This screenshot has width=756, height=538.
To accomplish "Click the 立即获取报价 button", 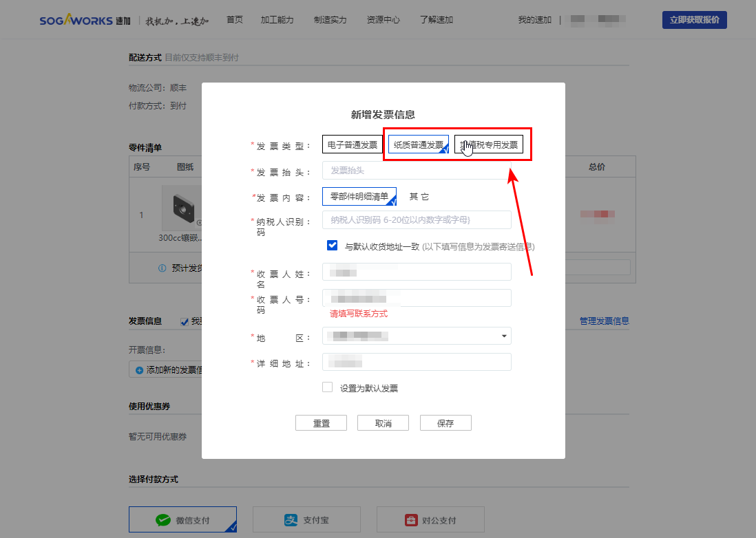I will 694,20.
